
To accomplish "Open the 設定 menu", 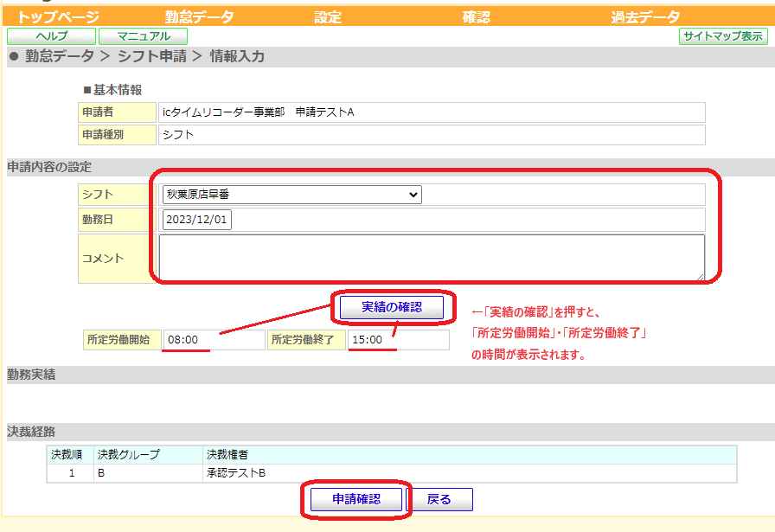I will (x=328, y=16).
